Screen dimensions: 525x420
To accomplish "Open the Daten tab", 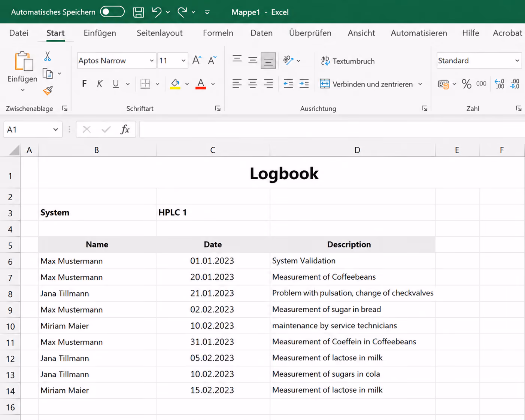I will click(261, 33).
